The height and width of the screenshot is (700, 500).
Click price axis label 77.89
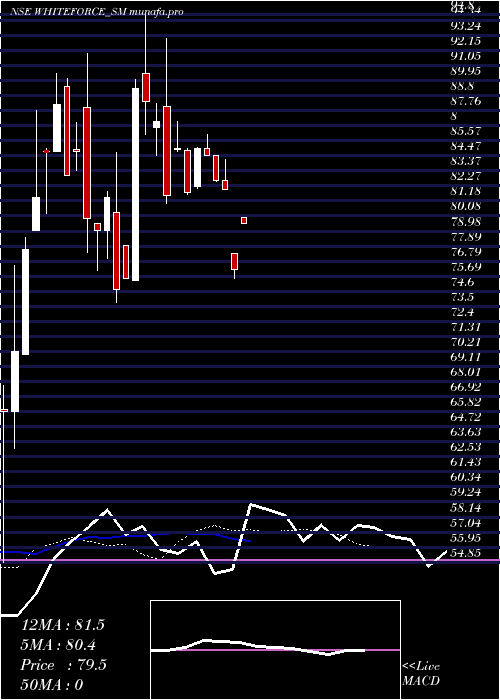tap(465, 237)
